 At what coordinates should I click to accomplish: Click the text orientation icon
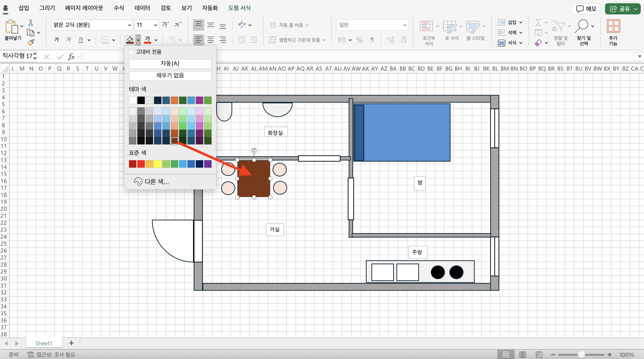pyautogui.click(x=242, y=25)
